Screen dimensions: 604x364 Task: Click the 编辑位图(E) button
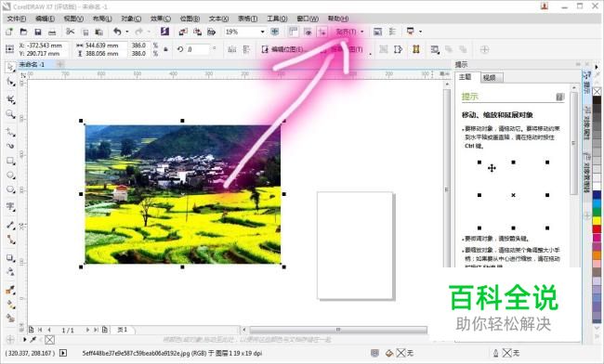click(283, 49)
